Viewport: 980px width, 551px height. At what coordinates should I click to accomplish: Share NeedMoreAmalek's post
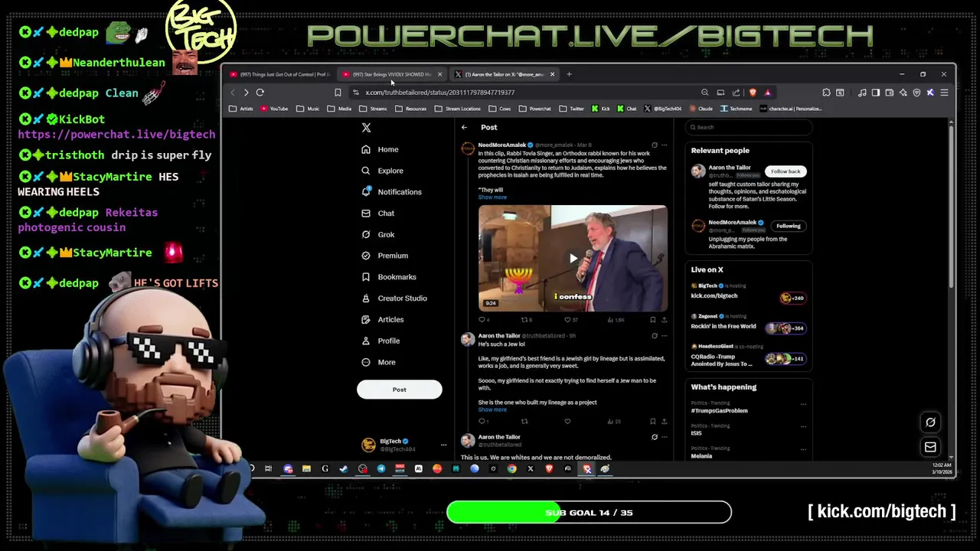(664, 320)
